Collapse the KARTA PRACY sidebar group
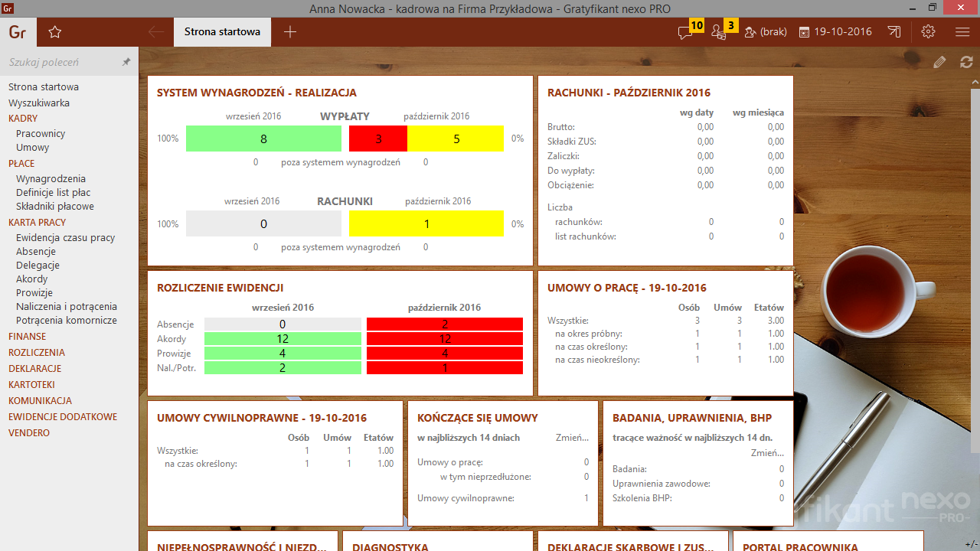This screenshot has height=551, width=980. point(37,223)
